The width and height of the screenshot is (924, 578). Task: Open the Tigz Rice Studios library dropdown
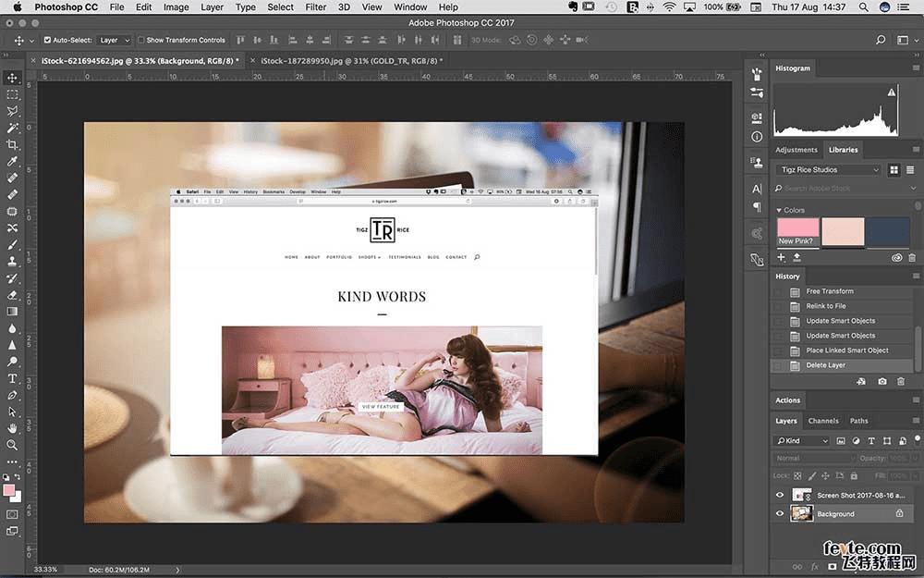(828, 169)
